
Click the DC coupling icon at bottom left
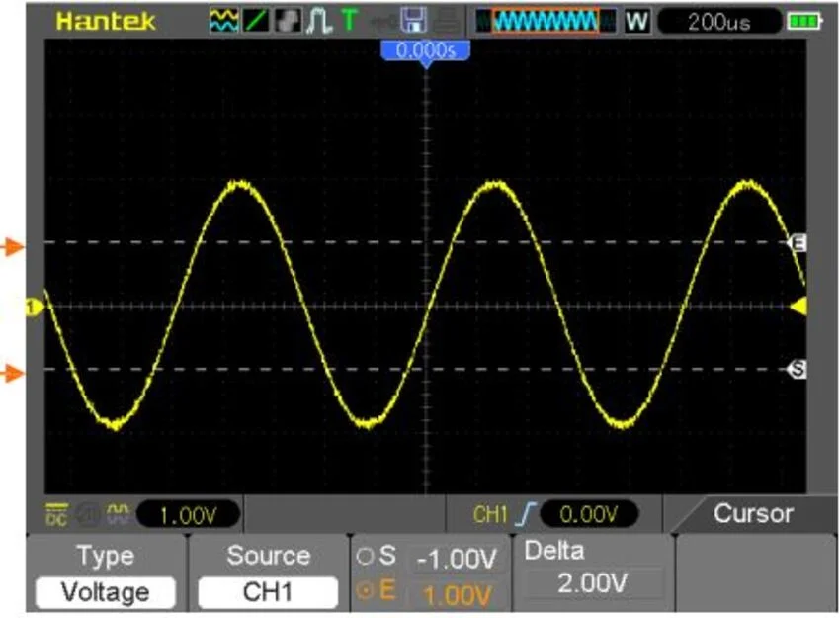coord(57,514)
